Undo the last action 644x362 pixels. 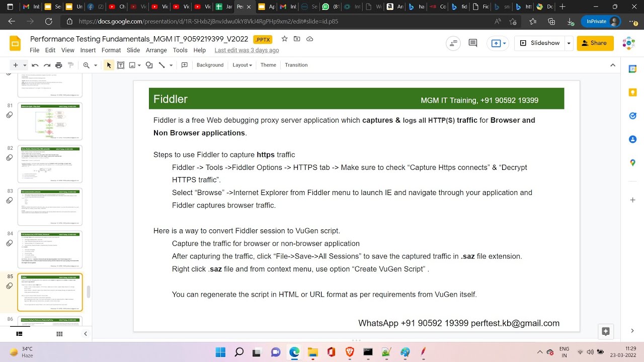35,65
